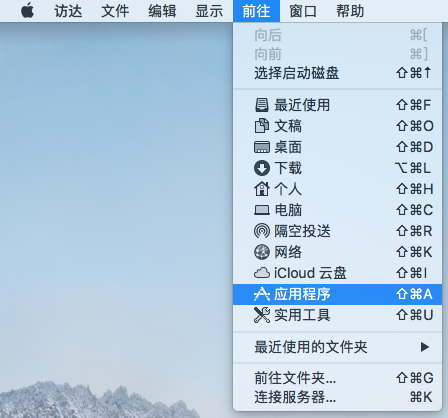Click the ⇧⌘A shortcut beside 应用程序
The image size is (448, 418).
414,294
